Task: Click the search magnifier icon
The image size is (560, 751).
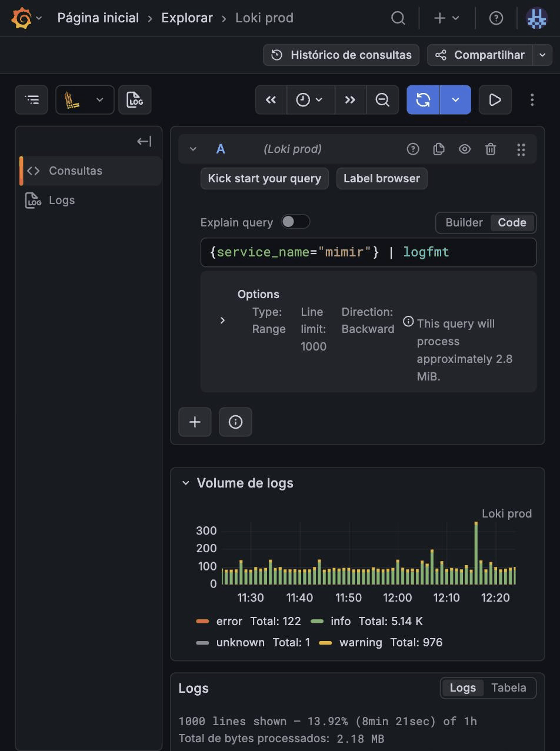Action: [x=398, y=18]
